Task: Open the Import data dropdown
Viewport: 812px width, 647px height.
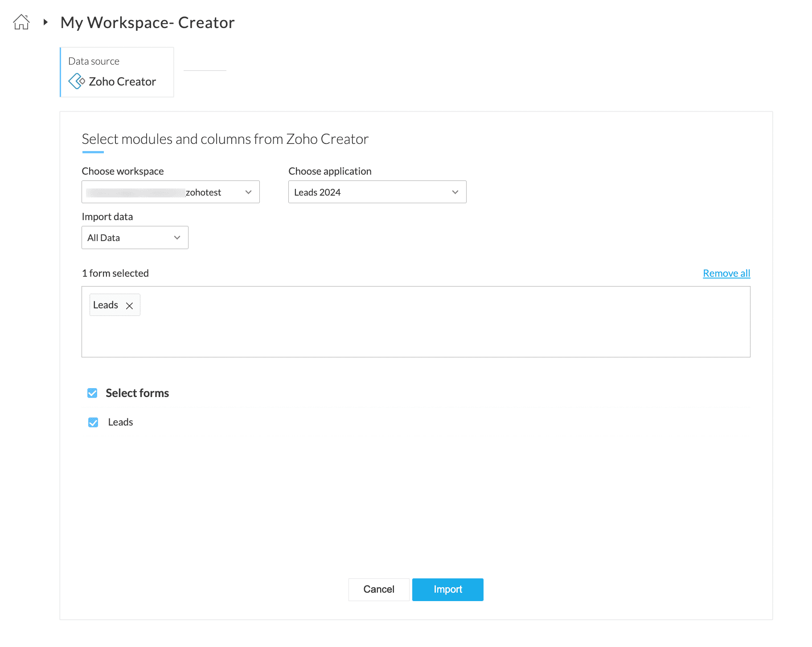Action: tap(135, 238)
